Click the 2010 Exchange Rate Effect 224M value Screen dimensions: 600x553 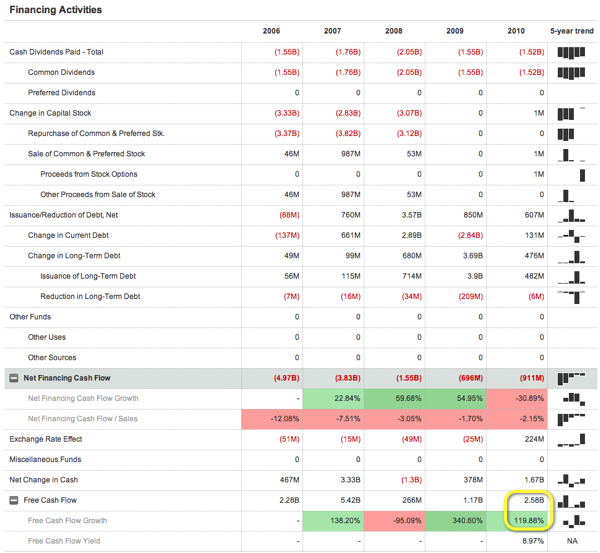click(534, 439)
